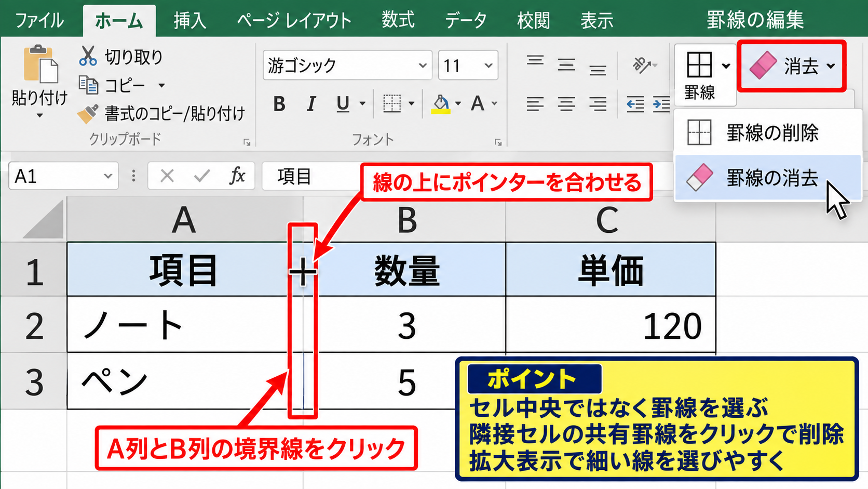The width and height of the screenshot is (868, 489).
Task: Open the クリップボード dialog launcher
Action: [x=247, y=142]
